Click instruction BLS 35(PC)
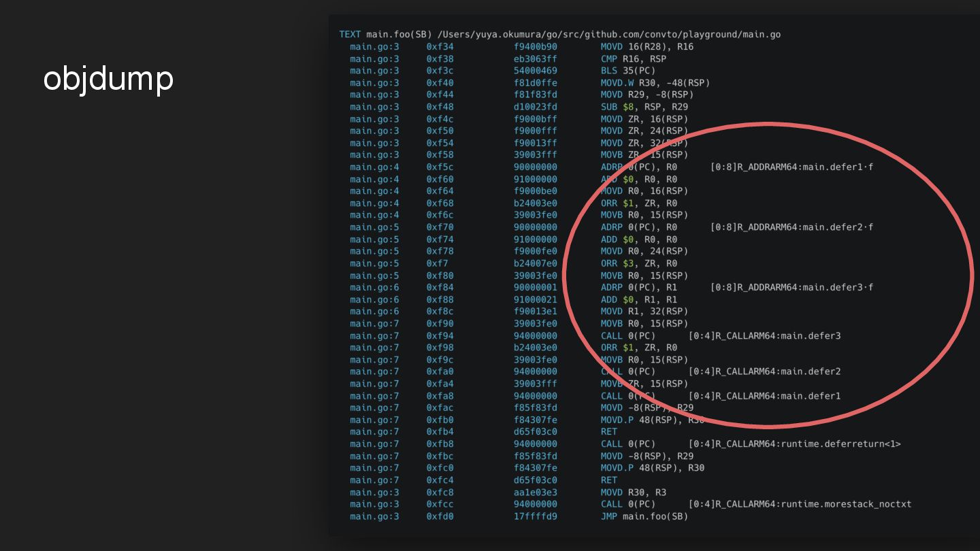The width and height of the screenshot is (980, 551). tap(628, 71)
